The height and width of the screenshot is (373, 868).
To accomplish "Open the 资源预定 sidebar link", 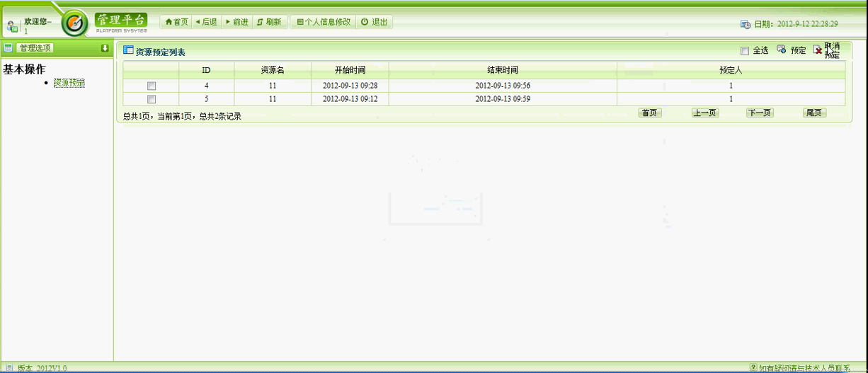I will [69, 83].
